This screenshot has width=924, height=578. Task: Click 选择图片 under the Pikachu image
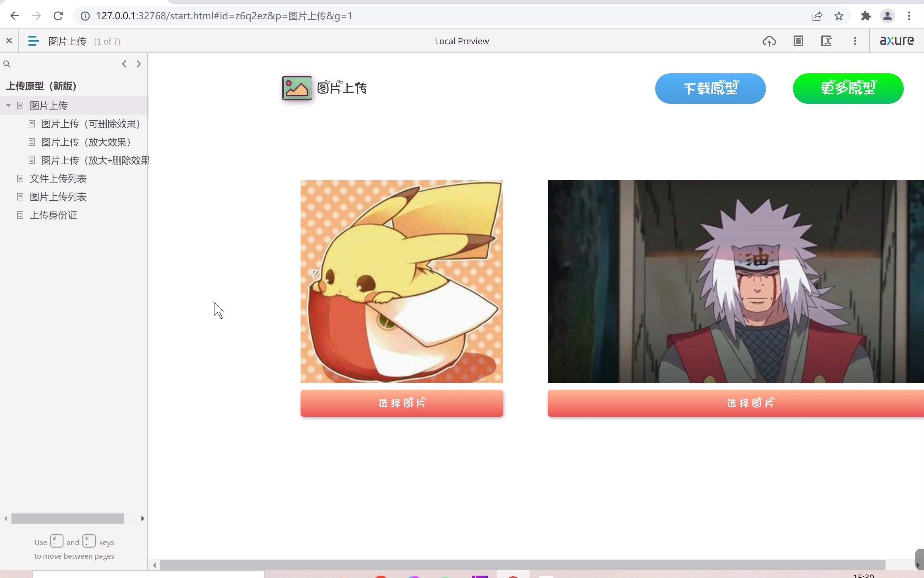(x=402, y=403)
